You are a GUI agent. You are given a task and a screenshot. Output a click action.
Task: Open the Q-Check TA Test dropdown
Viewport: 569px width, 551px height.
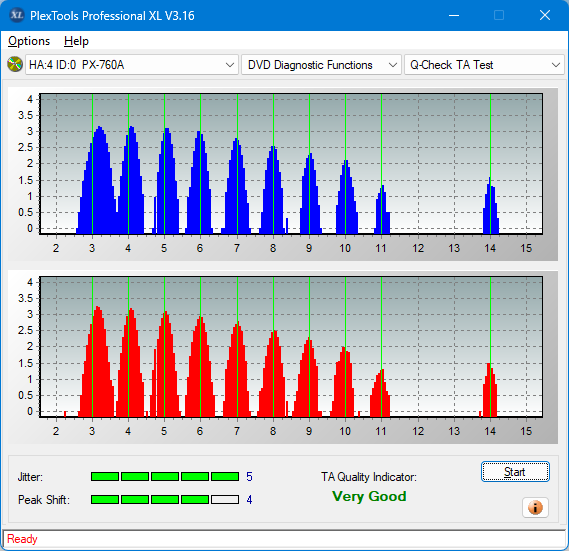(x=484, y=65)
